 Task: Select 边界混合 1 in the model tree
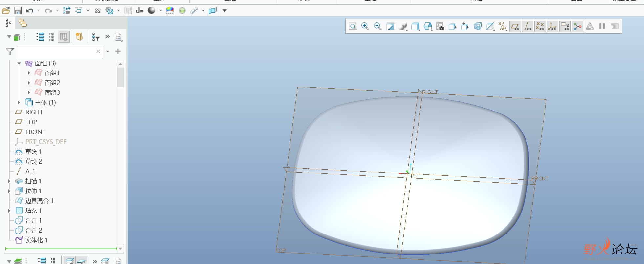(x=34, y=201)
